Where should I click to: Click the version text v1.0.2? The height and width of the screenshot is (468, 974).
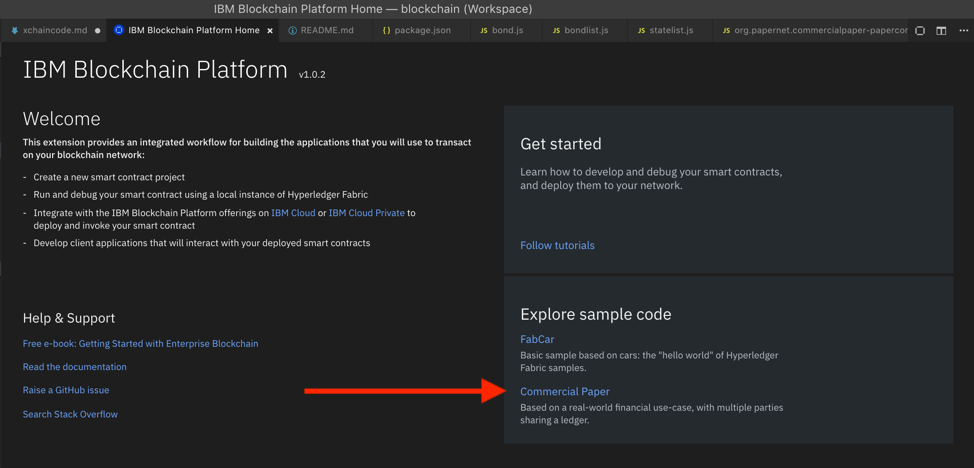[312, 75]
